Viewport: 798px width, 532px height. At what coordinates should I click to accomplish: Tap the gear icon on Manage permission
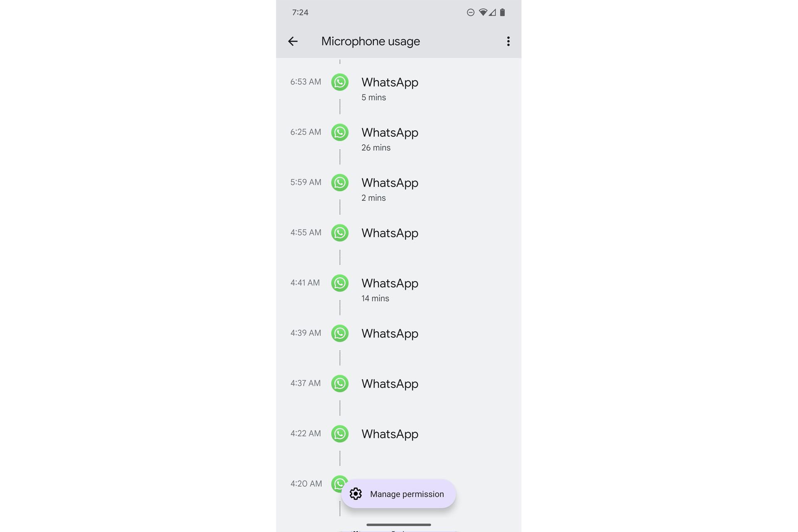[x=357, y=494]
